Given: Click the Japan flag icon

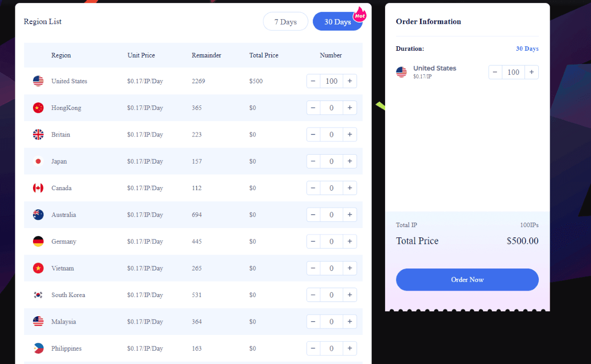Looking at the screenshot, I should [38, 162].
